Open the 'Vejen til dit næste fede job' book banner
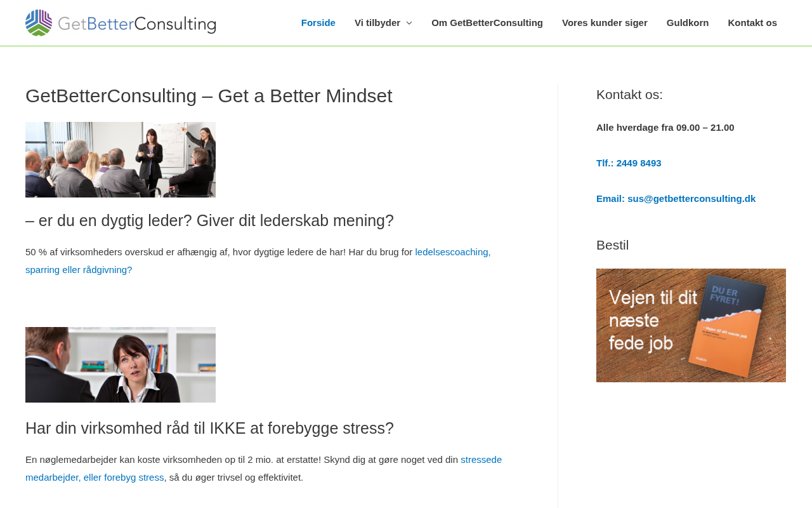This screenshot has height=508, width=812. 691,325
